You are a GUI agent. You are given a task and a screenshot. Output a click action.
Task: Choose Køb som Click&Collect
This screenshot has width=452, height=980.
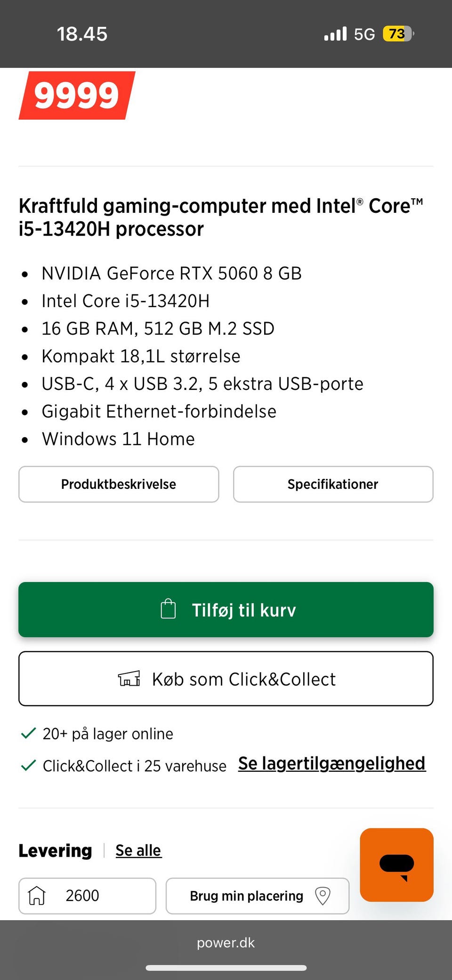click(226, 679)
